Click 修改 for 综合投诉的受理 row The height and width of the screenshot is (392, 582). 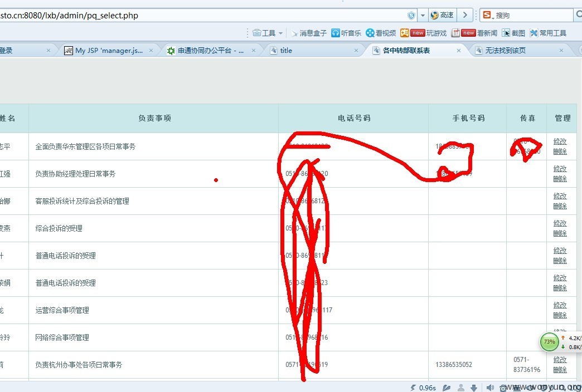coord(560,223)
